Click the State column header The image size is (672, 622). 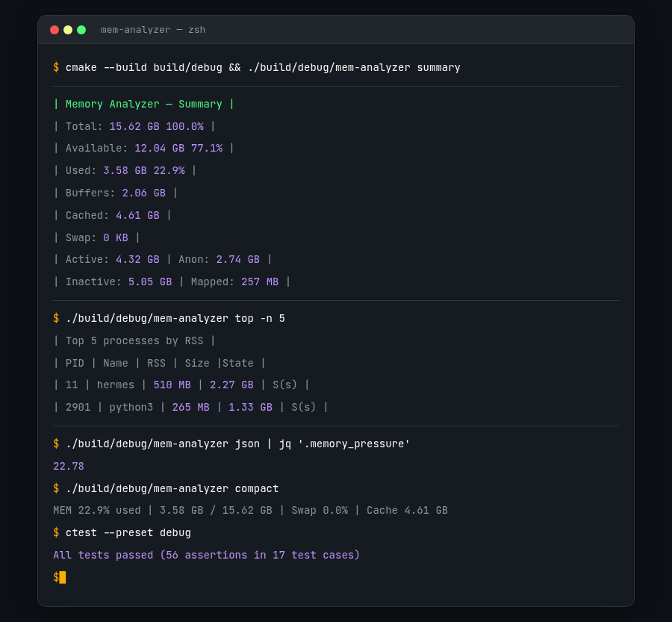pyautogui.click(x=238, y=363)
